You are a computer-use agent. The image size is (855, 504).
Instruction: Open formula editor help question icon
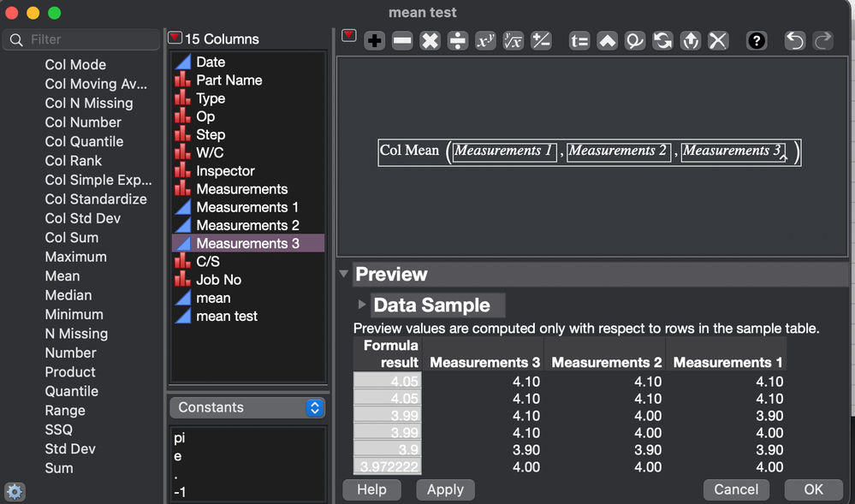click(757, 41)
